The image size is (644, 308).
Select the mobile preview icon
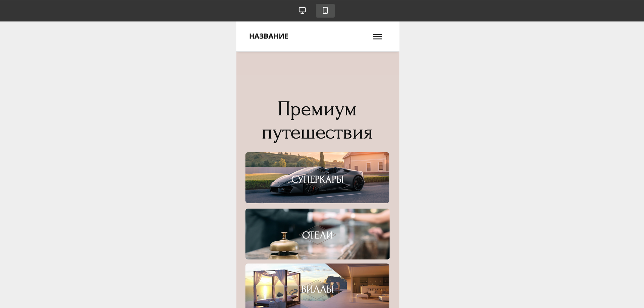click(x=325, y=10)
